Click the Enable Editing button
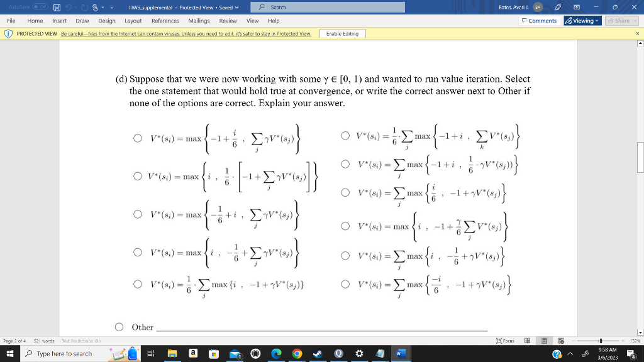Image resolution: width=644 pixels, height=362 pixels. pos(342,33)
